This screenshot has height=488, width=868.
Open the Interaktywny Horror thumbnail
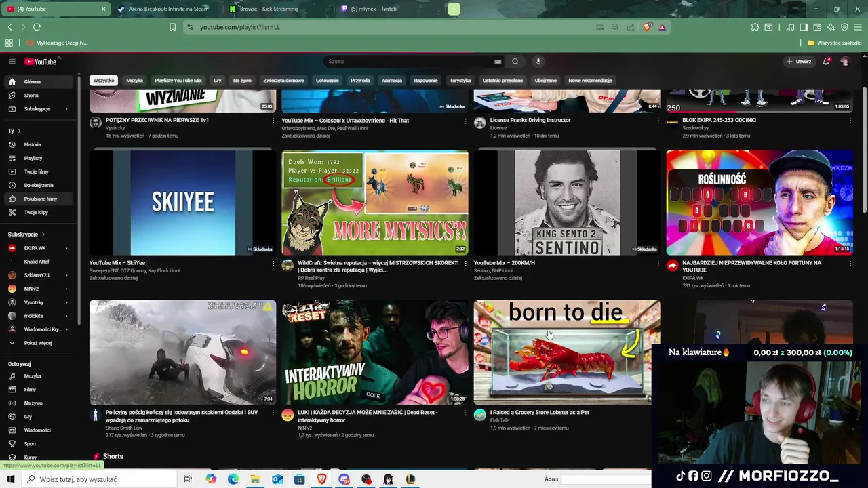pyautogui.click(x=375, y=352)
